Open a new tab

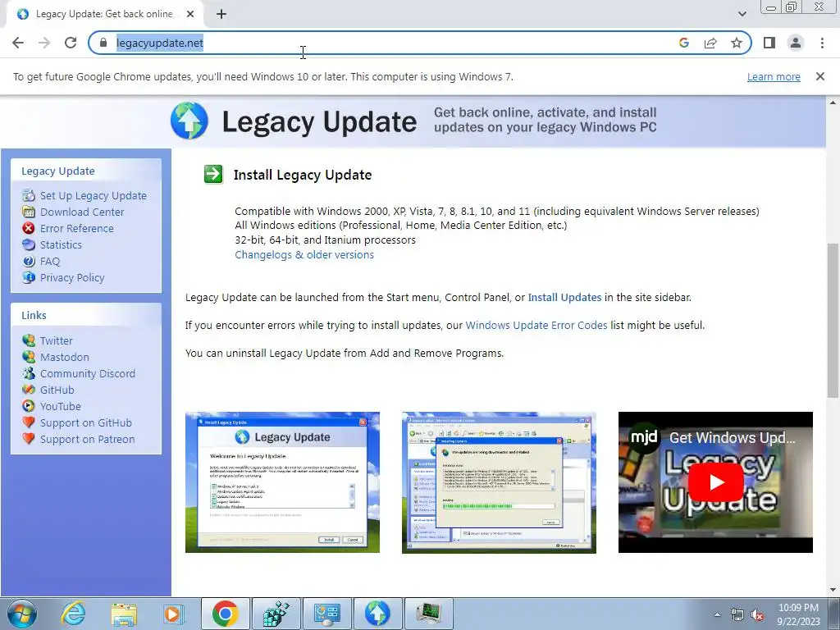tap(221, 14)
